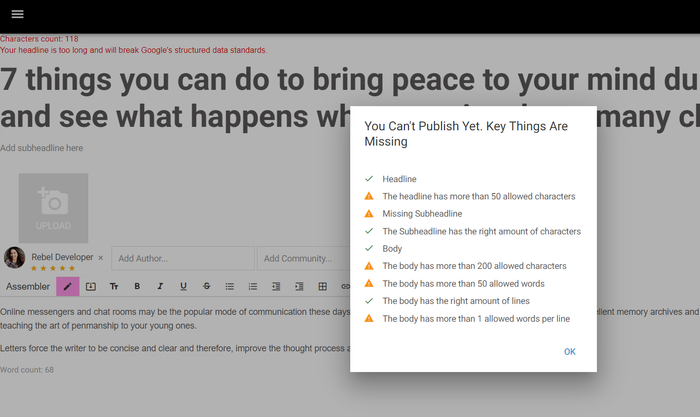The width and height of the screenshot is (700, 417).
Task: Insert a bulleted list
Action: (229, 287)
